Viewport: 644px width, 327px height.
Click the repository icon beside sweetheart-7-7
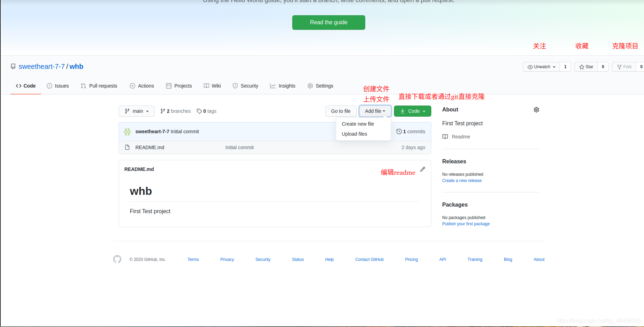(13, 66)
